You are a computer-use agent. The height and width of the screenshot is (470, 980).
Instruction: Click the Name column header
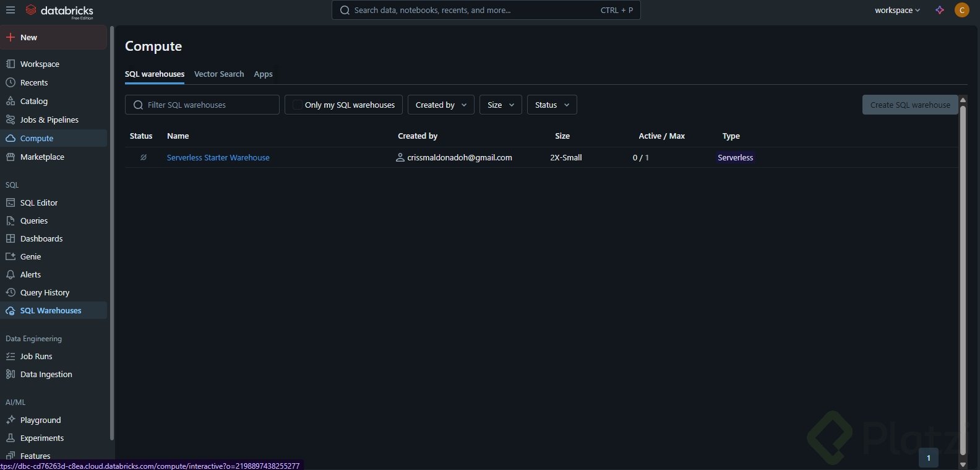pos(178,136)
